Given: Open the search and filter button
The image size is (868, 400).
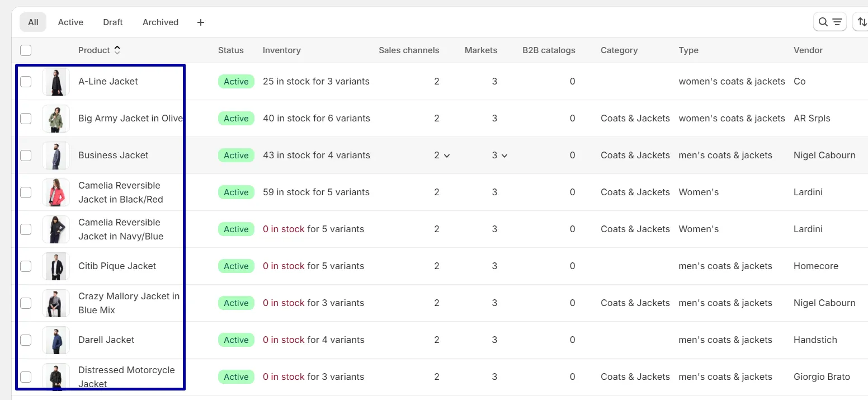Looking at the screenshot, I should pos(829,22).
